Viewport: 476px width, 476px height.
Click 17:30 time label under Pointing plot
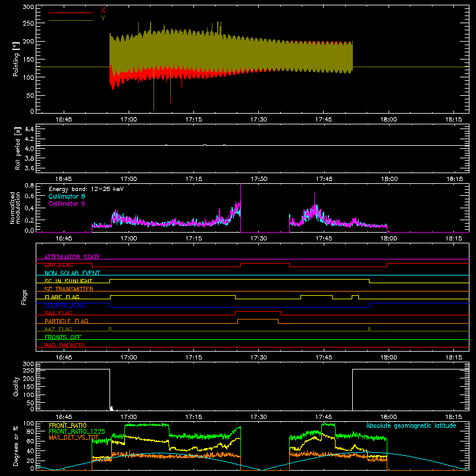[259, 120]
